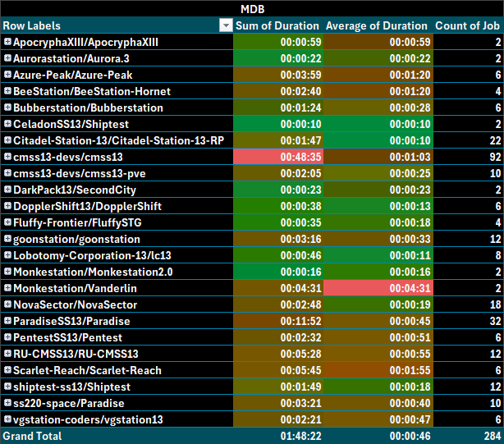Click plus icon next to BeeStation/BeeStation-Hornet
The image size is (504, 444).
pyautogui.click(x=7, y=91)
